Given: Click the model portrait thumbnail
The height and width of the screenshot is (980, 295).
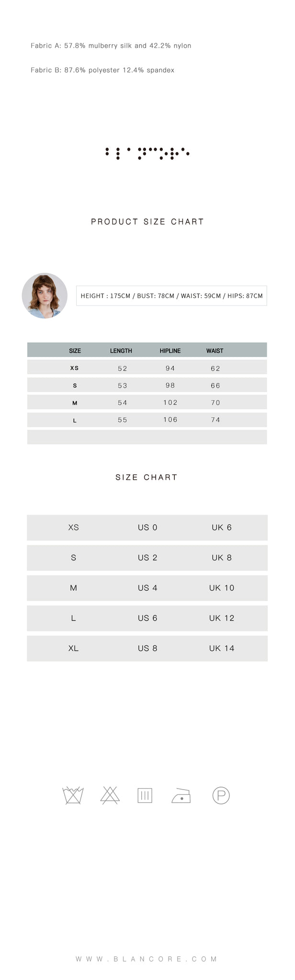Looking at the screenshot, I should point(45,296).
